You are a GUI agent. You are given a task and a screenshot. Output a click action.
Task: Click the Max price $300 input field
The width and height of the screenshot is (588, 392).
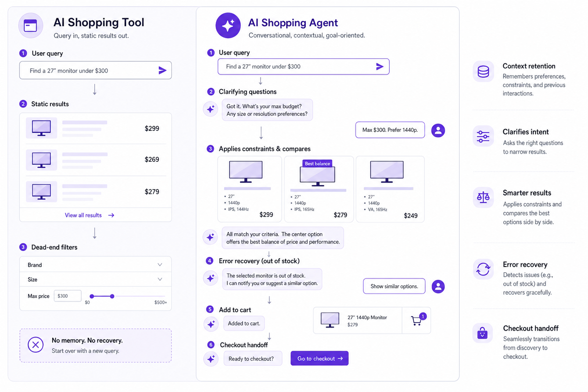[x=68, y=296]
